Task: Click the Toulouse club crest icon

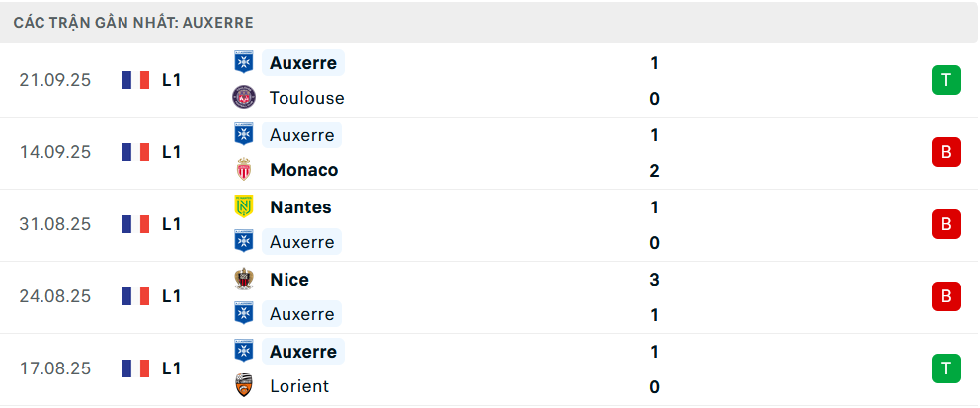Action: pyautogui.click(x=242, y=98)
